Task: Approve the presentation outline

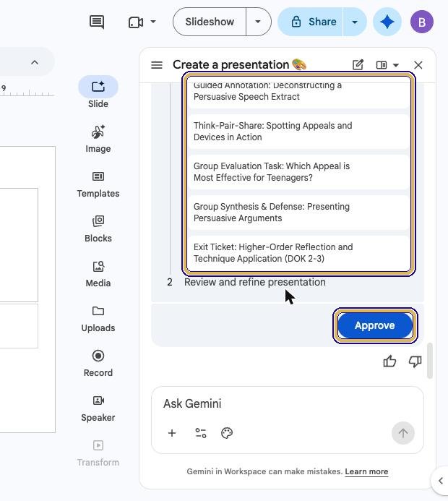Action: 375,325
